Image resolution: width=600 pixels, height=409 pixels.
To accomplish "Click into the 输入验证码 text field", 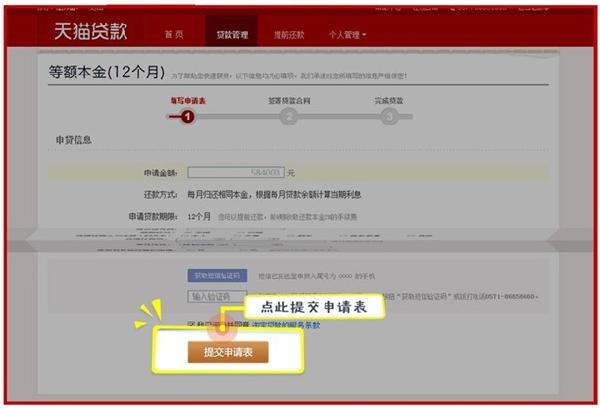I will tap(217, 297).
